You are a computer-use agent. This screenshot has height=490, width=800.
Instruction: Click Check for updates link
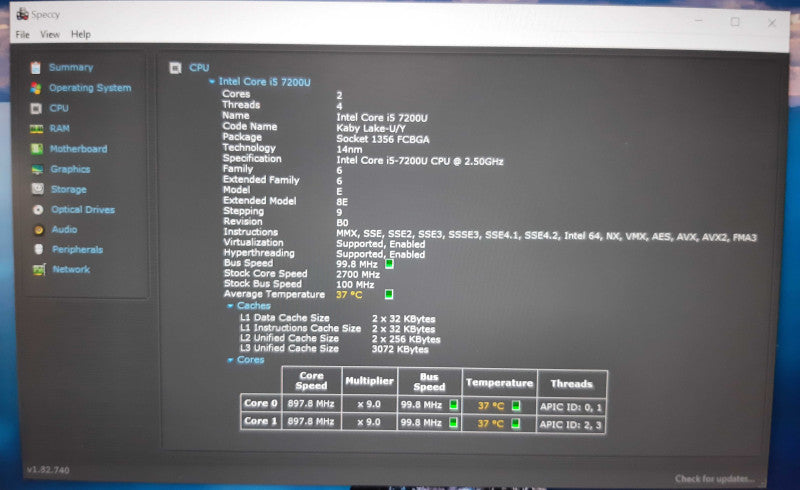(714, 479)
